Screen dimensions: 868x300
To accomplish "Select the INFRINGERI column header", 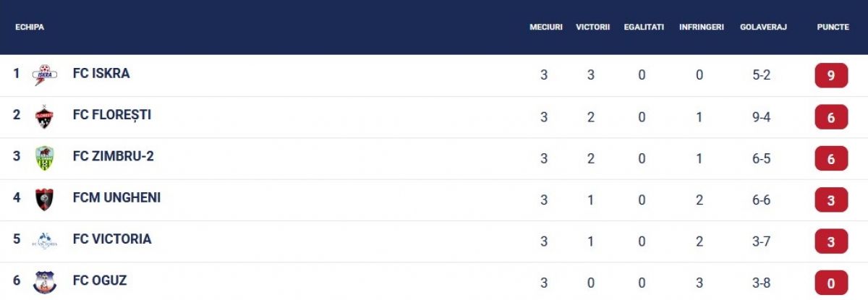I will pyautogui.click(x=702, y=27).
